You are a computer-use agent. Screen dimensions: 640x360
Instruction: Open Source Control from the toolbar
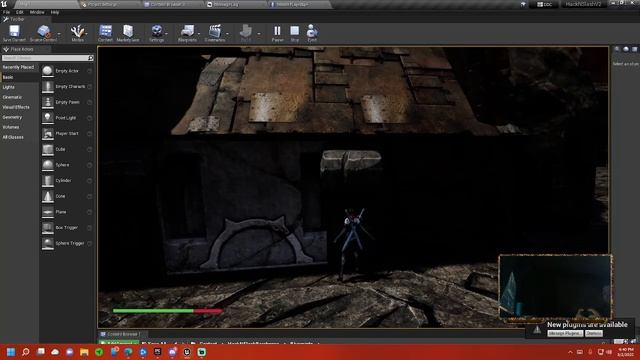point(43,31)
